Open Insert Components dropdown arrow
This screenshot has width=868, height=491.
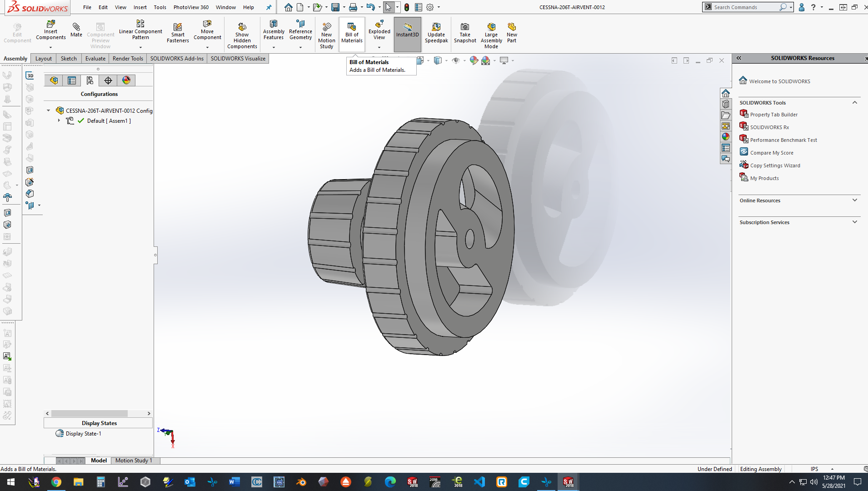[50, 47]
